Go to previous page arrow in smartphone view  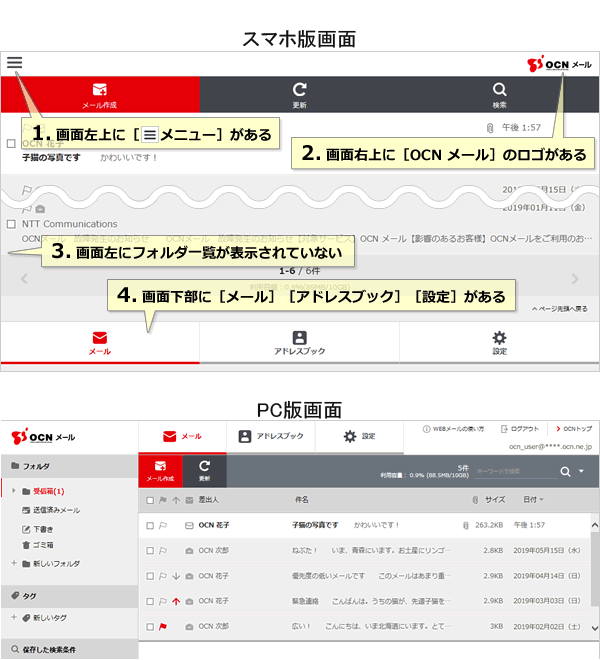point(24,279)
